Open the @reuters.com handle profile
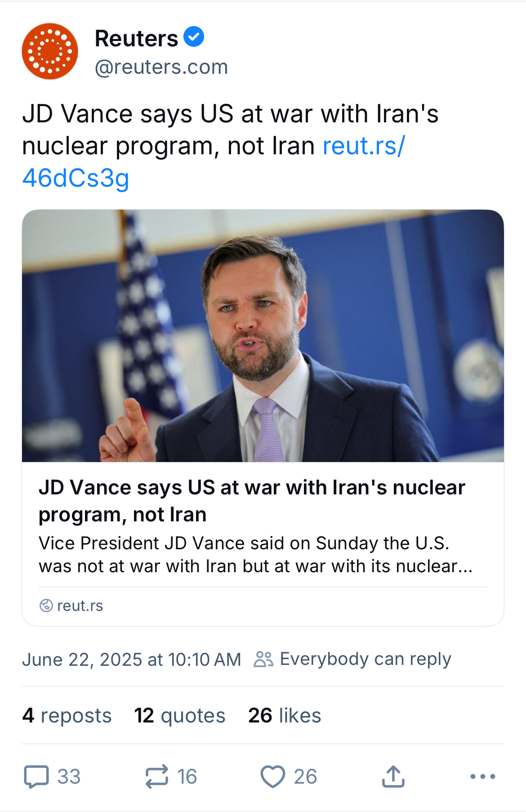 (161, 67)
